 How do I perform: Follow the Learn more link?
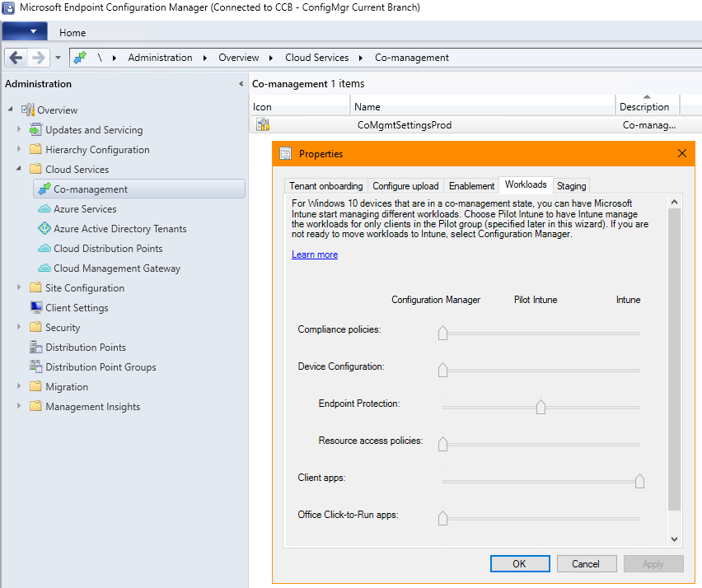(x=315, y=254)
